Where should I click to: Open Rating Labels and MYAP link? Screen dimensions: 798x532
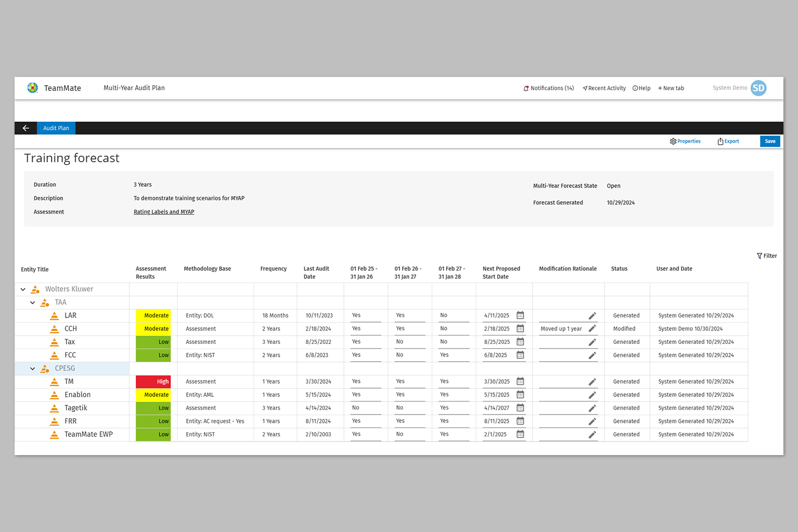pos(164,212)
